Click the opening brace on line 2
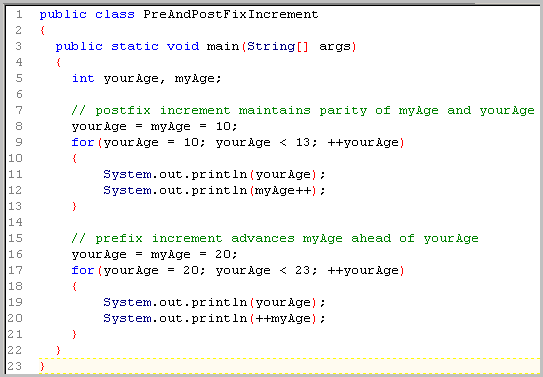Screen dimensions: 543x377 pos(42,31)
